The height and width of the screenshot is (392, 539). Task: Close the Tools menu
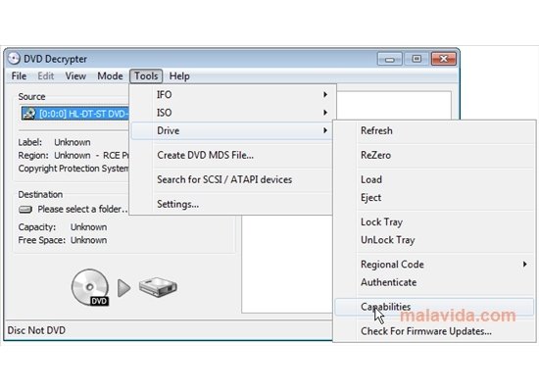coord(146,76)
